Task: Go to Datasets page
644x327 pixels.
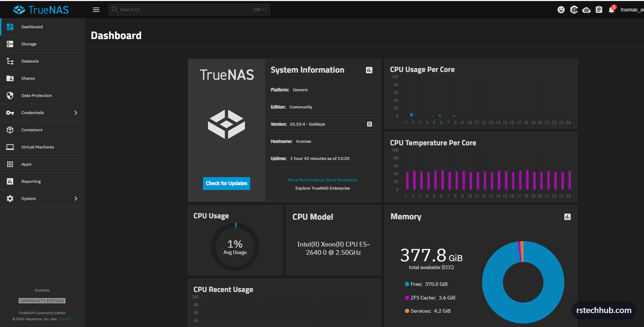Action: (x=43, y=61)
